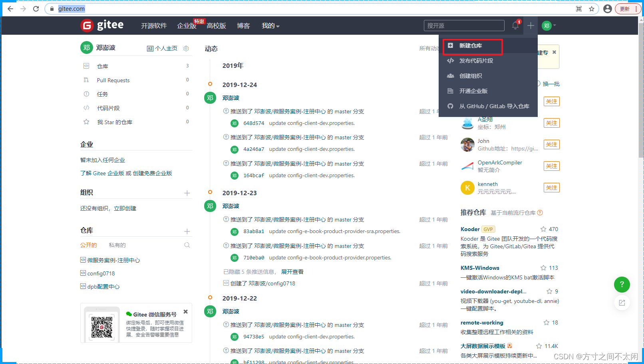The width and height of the screenshot is (644, 364).
Task: Click 创建免费企业版 link
Action: click(152, 173)
